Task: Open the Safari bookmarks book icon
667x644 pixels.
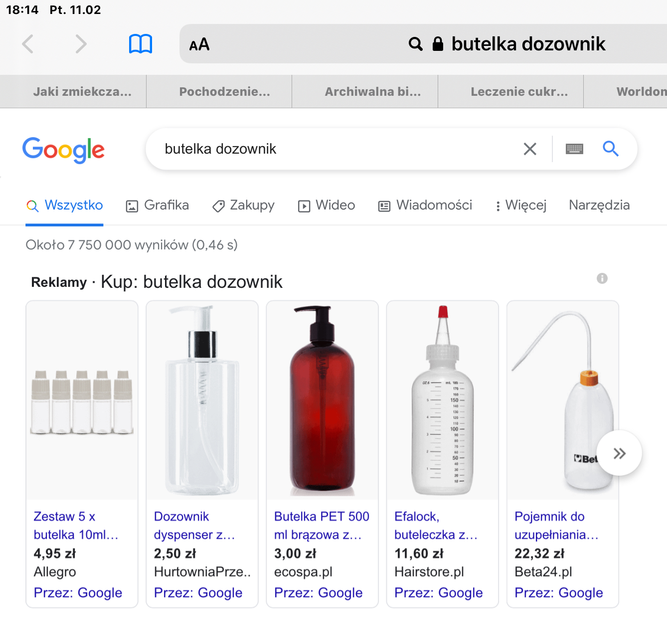Action: pos(140,44)
